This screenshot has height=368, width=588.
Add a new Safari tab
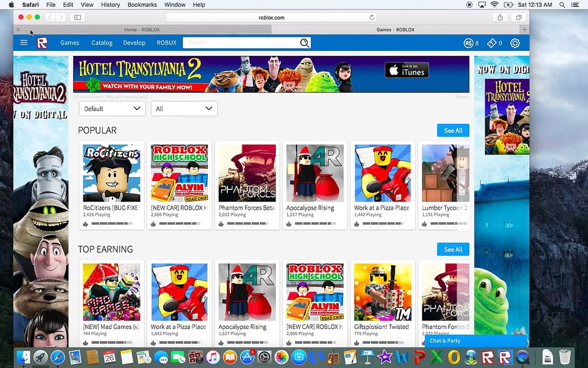pos(524,30)
